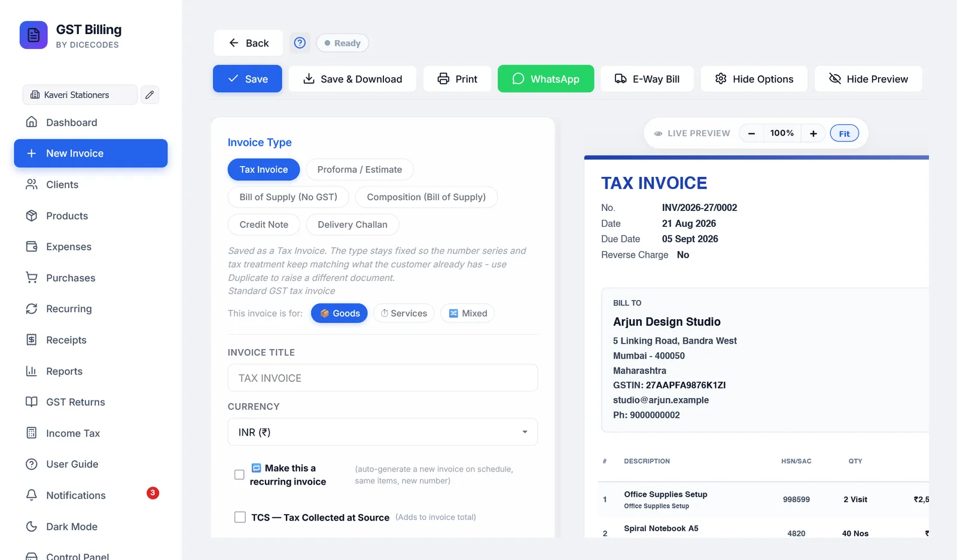This screenshot has height=560, width=957.
Task: Click the Receipts icon in sidebar
Action: click(x=32, y=339)
